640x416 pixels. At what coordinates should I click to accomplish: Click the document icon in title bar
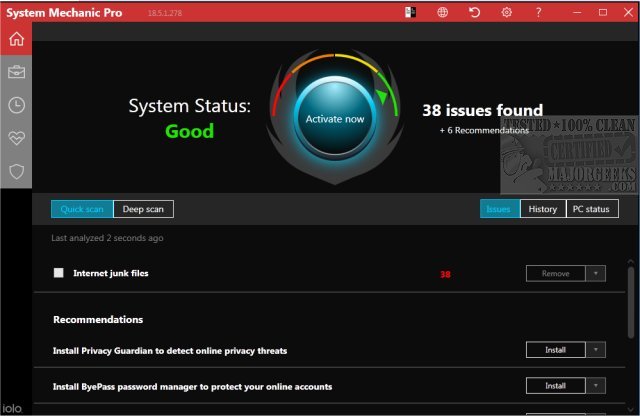point(410,12)
